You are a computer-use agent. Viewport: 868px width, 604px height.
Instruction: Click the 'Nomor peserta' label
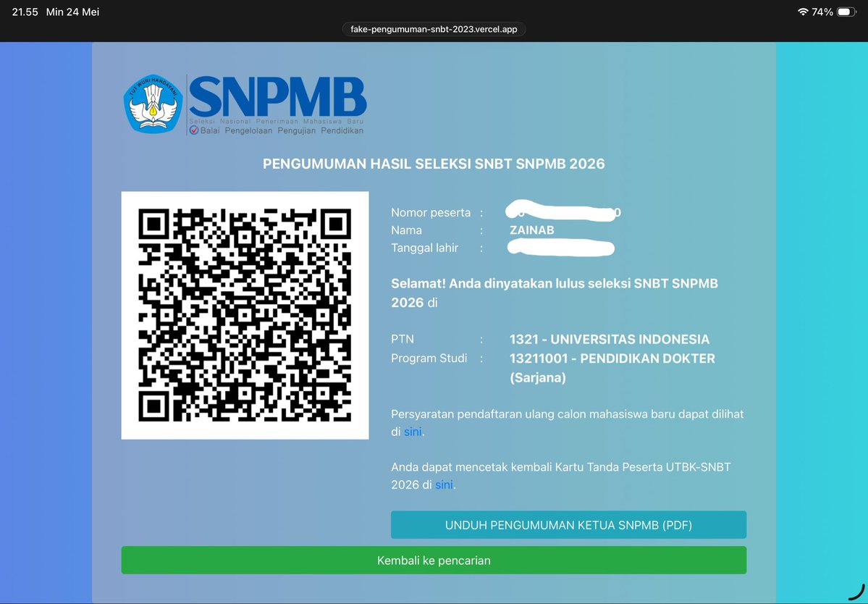tap(431, 213)
